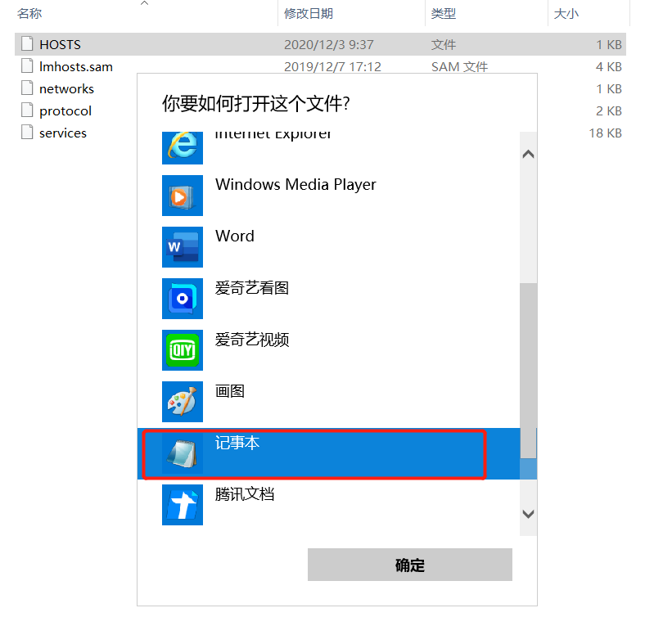Choose the 画图 paint palette icon
The height and width of the screenshot is (644, 654).
(183, 402)
